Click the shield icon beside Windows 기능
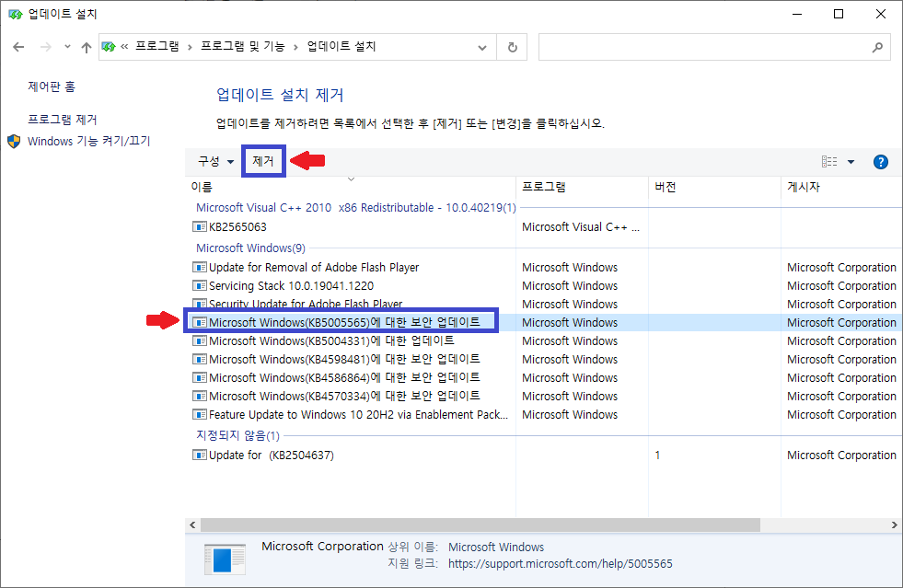 pos(14,141)
